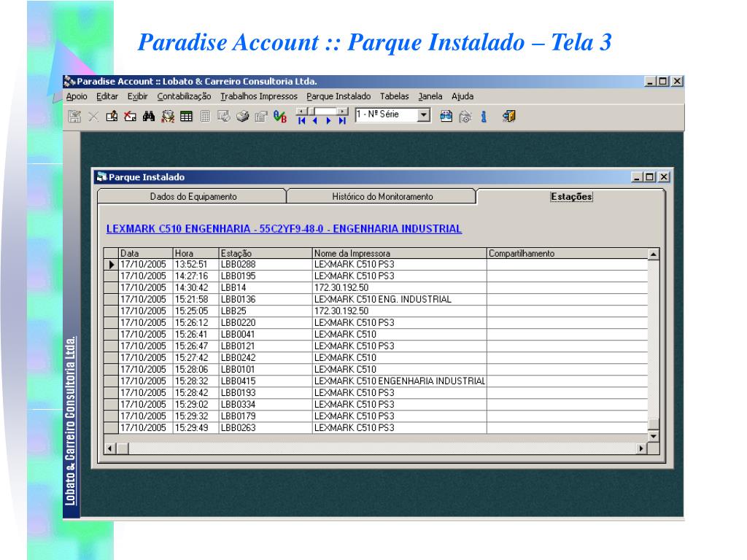The height and width of the screenshot is (560, 747).
Task: Select station cell LBB25
Action: tap(266, 311)
